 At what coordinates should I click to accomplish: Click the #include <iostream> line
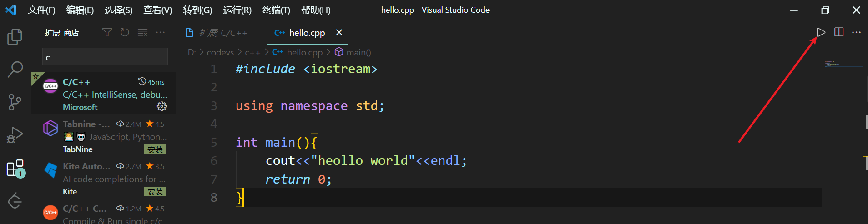[306, 69]
